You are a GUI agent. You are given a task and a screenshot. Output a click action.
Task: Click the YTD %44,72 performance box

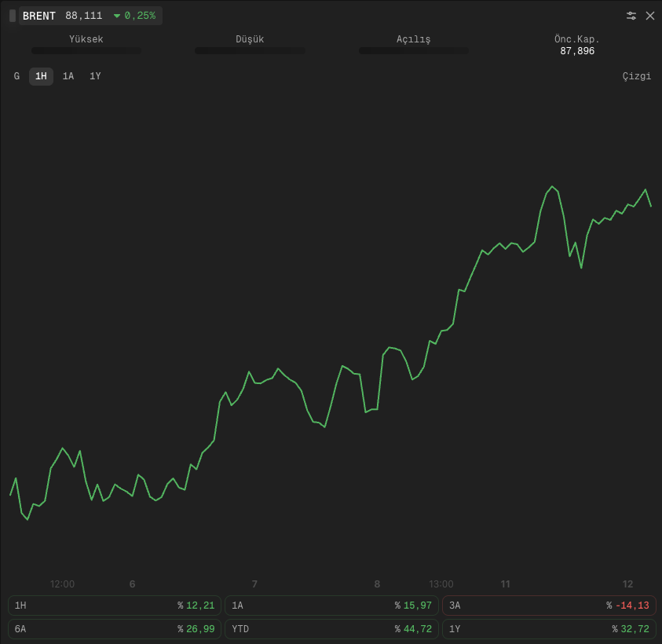(331, 629)
